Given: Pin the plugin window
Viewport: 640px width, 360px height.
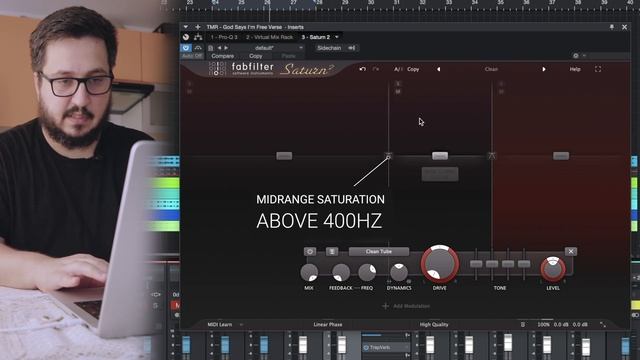Looking at the screenshot, I should (611, 27).
